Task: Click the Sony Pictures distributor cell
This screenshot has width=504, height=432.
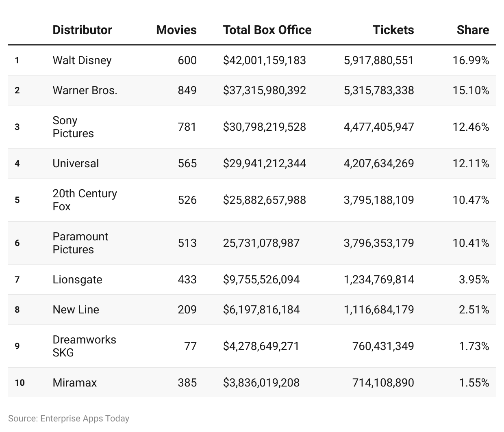Action: tap(73, 127)
